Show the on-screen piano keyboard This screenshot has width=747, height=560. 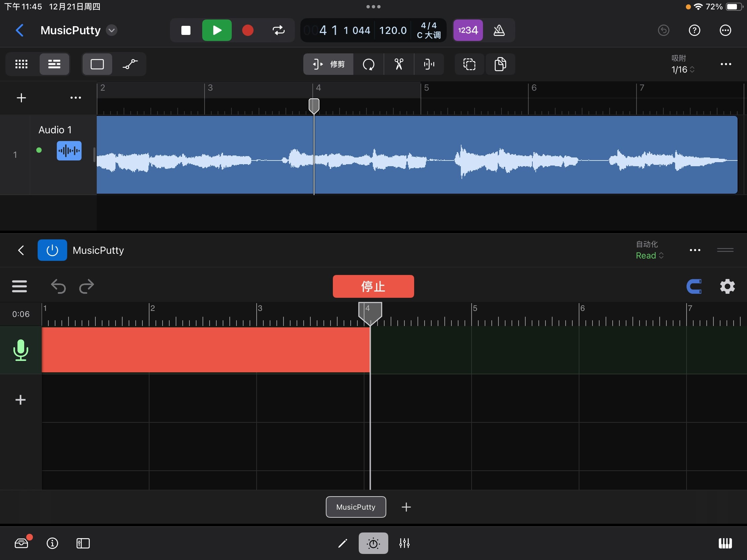(x=725, y=543)
